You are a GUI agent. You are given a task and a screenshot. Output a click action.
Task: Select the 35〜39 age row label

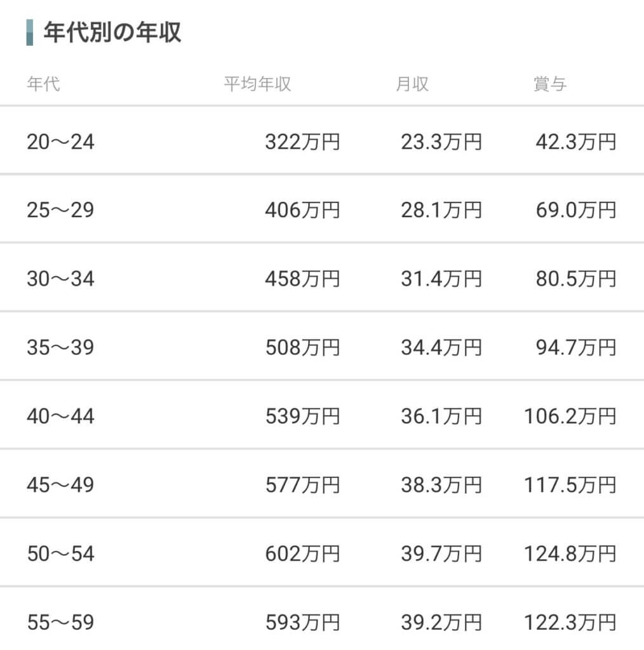[x=60, y=347]
